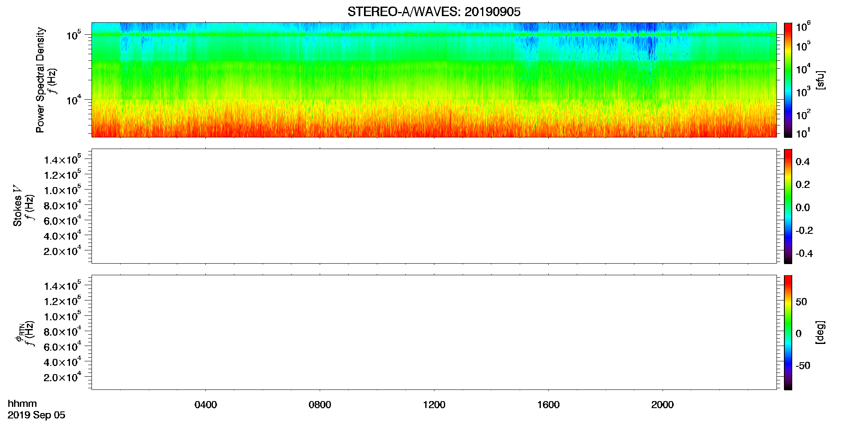Click the phi RTN degrees color bar

click(788, 332)
